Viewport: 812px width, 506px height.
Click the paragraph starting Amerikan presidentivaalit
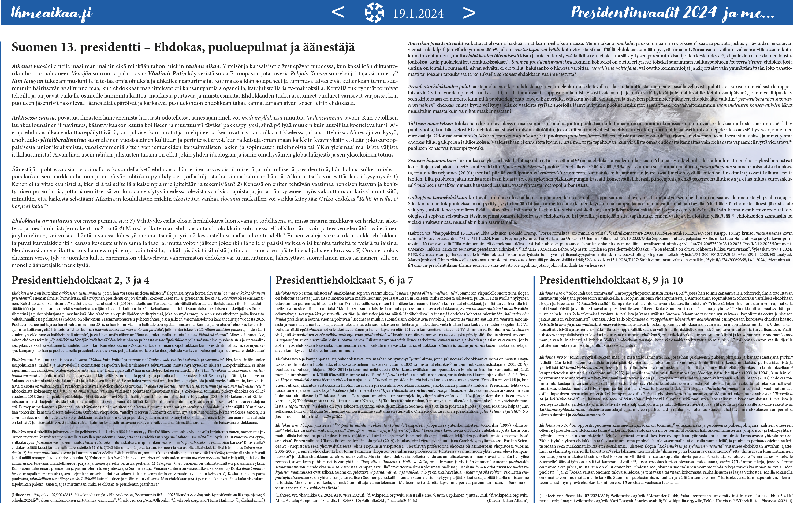(600, 59)
